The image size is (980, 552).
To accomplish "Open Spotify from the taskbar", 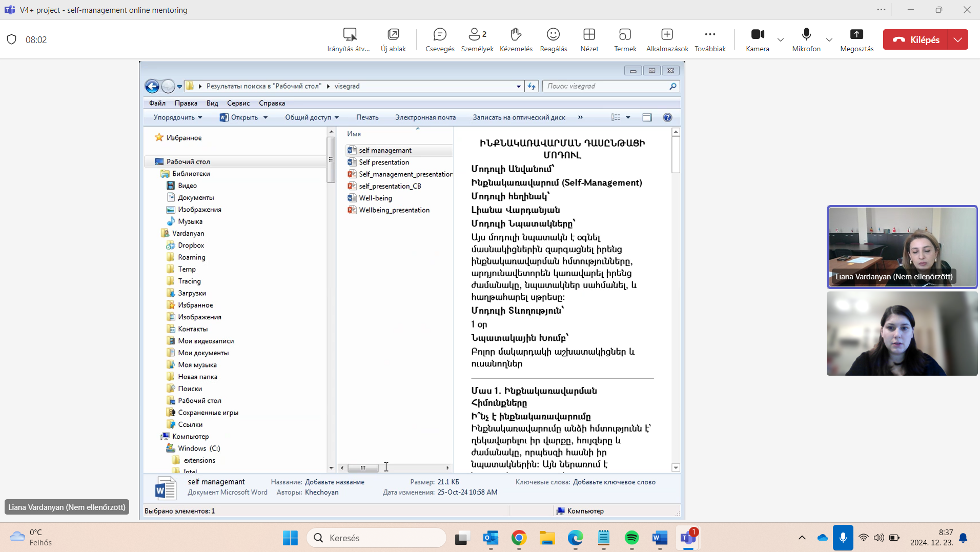I will 631,538.
